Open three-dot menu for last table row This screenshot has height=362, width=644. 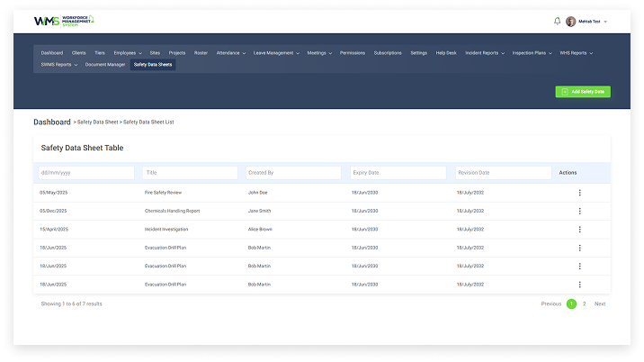579,285
